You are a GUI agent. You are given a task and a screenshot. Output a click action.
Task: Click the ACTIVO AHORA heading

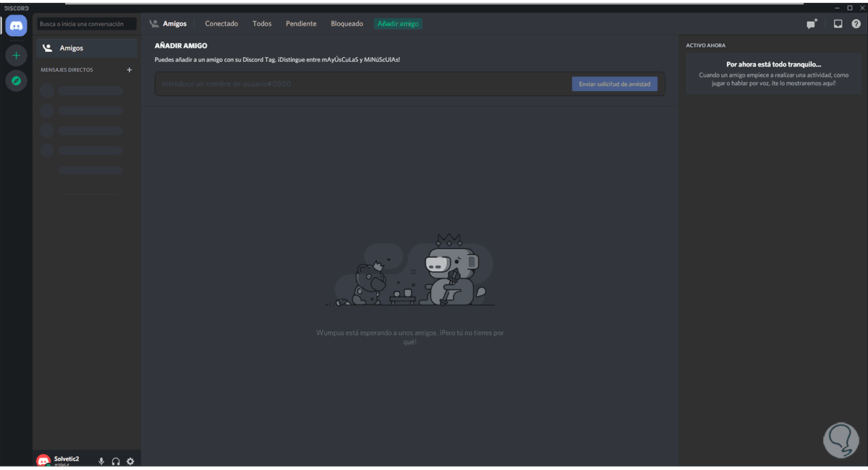[x=706, y=46]
